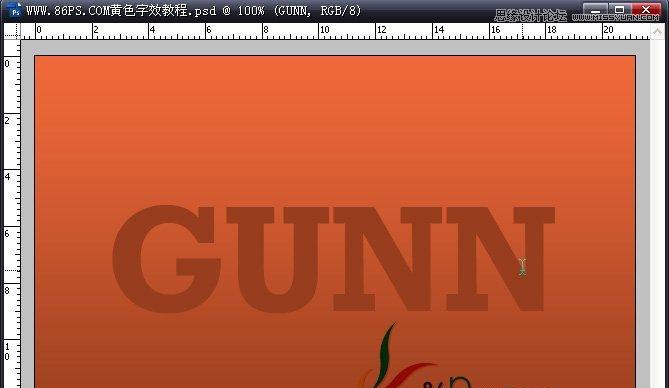
Task: Click the vertical scrollbar track
Action: coord(657,213)
